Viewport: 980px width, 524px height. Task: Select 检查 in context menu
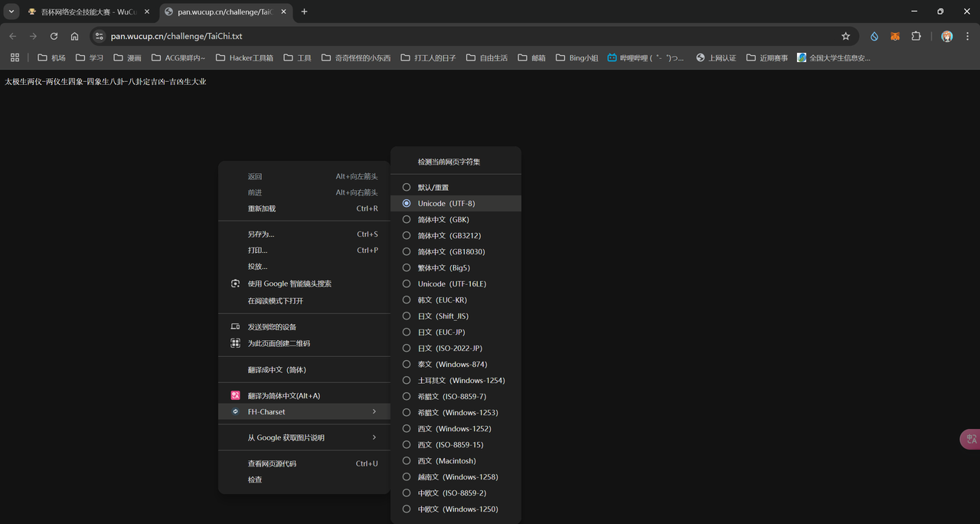click(304, 480)
